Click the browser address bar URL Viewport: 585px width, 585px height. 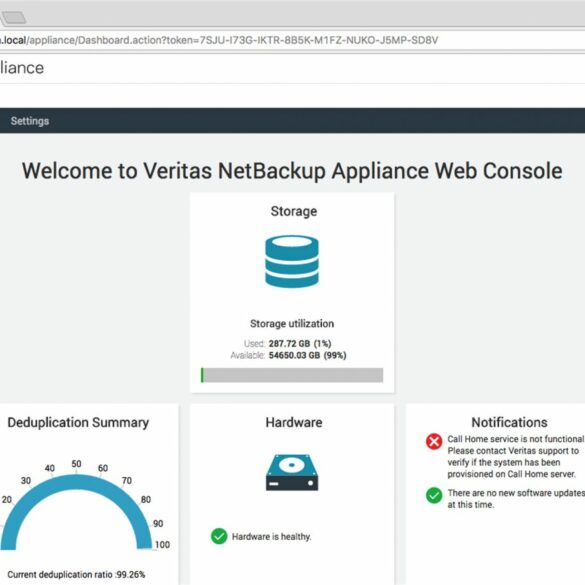219,40
